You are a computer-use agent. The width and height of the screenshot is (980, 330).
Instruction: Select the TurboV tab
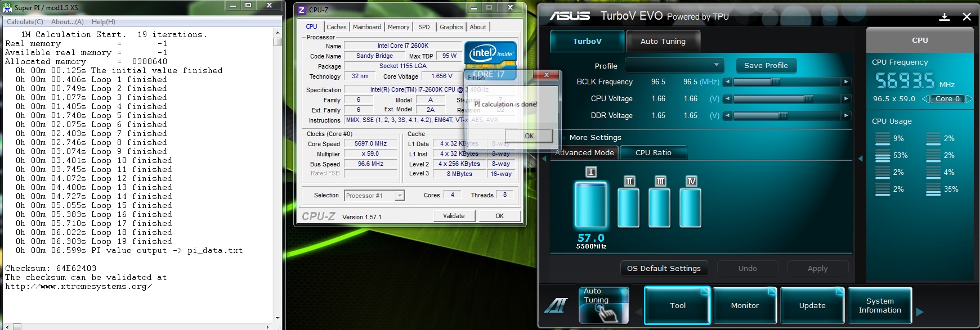click(x=587, y=41)
